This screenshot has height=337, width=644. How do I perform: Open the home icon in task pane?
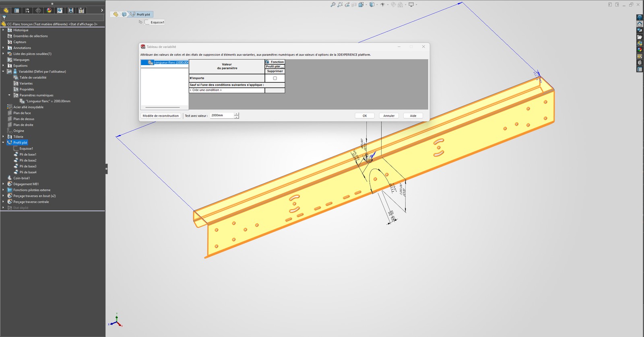pos(640,24)
